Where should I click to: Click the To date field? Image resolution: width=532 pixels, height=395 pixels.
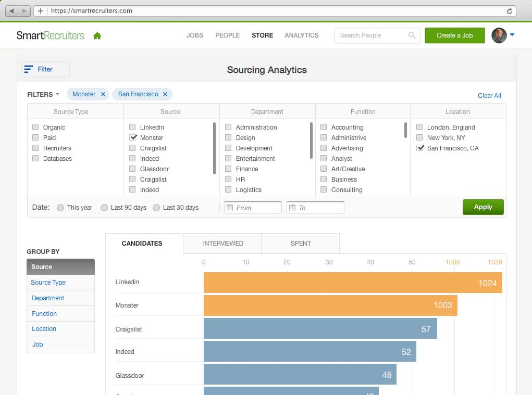point(315,208)
